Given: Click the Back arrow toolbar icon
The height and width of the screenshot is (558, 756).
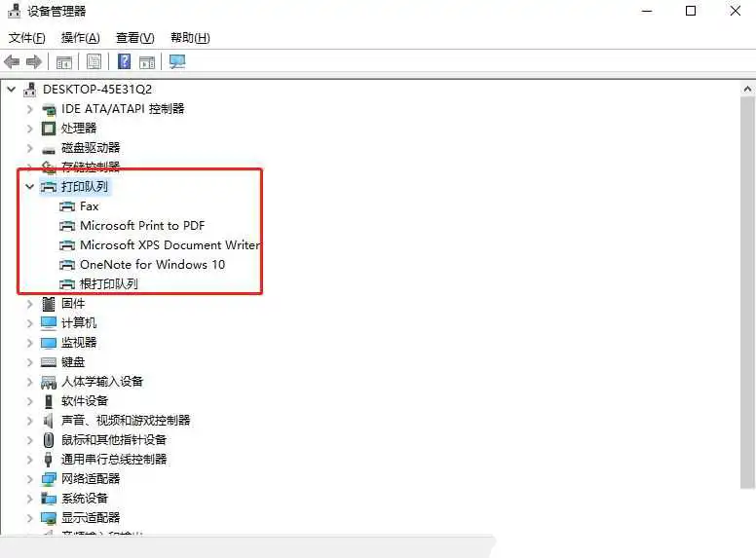Looking at the screenshot, I should [12, 61].
